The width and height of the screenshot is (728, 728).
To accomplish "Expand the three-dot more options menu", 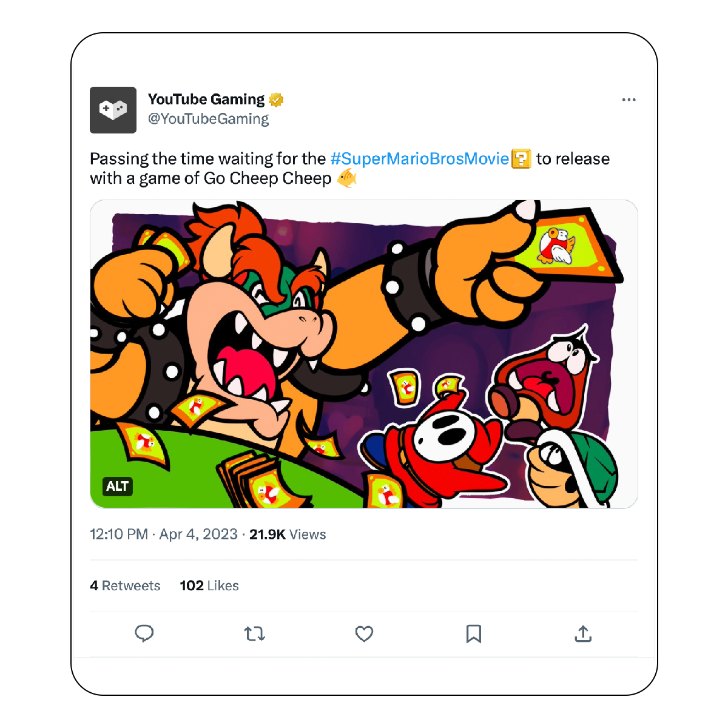I will click(x=629, y=99).
